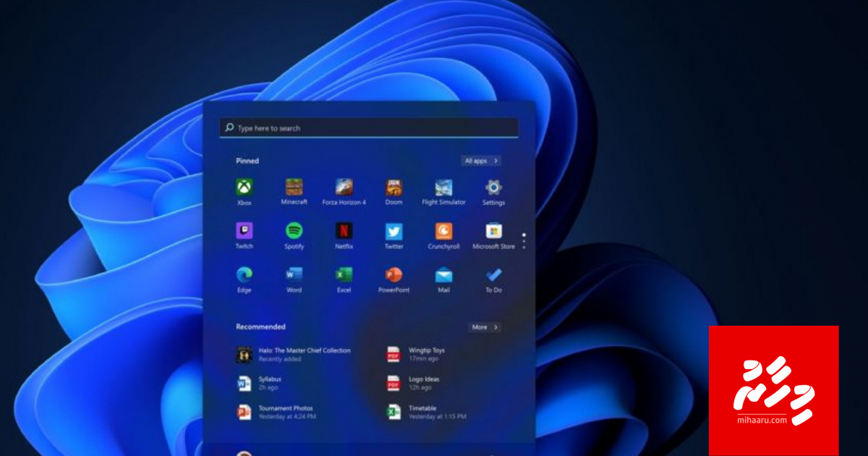Open the Xbox app

(x=244, y=187)
